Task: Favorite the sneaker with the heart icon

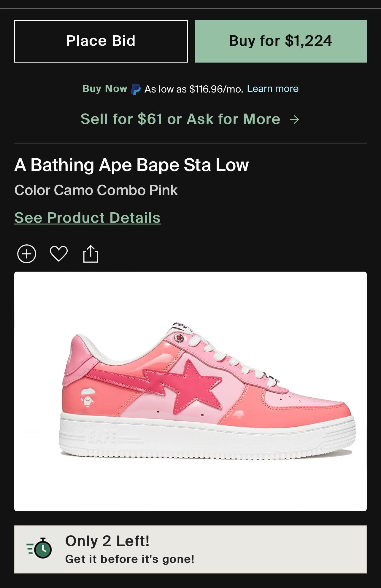Action: click(x=59, y=254)
